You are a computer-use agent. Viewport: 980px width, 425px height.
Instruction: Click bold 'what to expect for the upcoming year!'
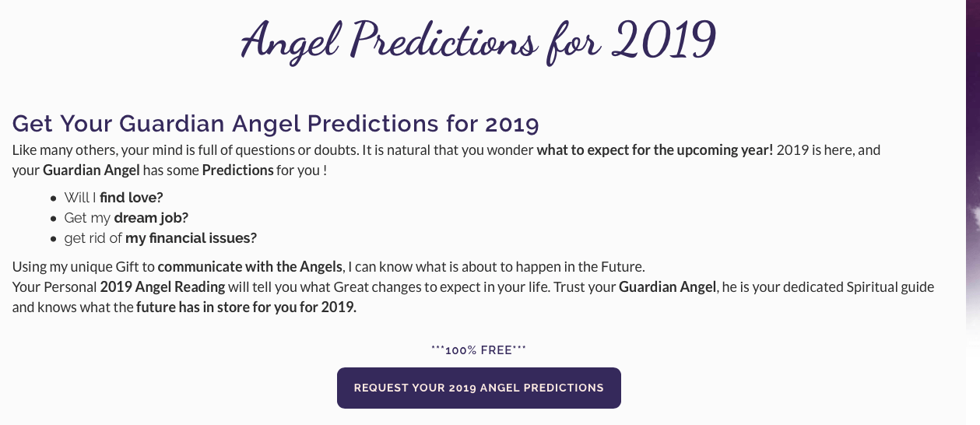pos(655,150)
